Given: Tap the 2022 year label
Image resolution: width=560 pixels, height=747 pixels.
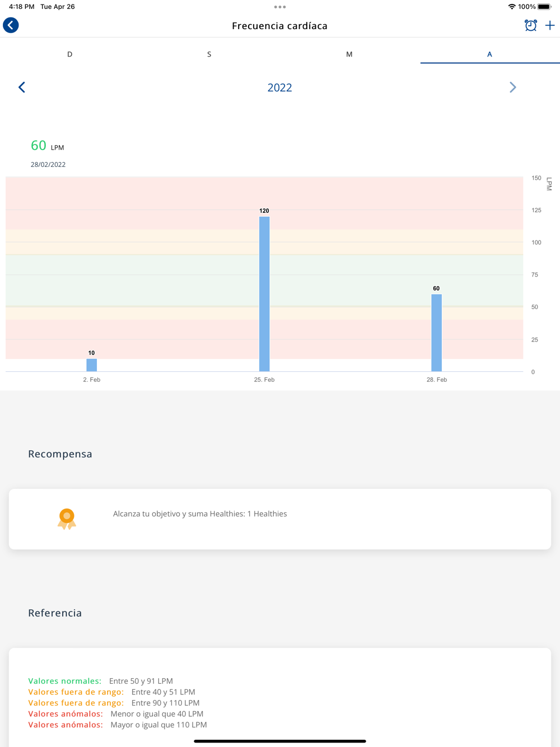Looking at the screenshot, I should 279,87.
